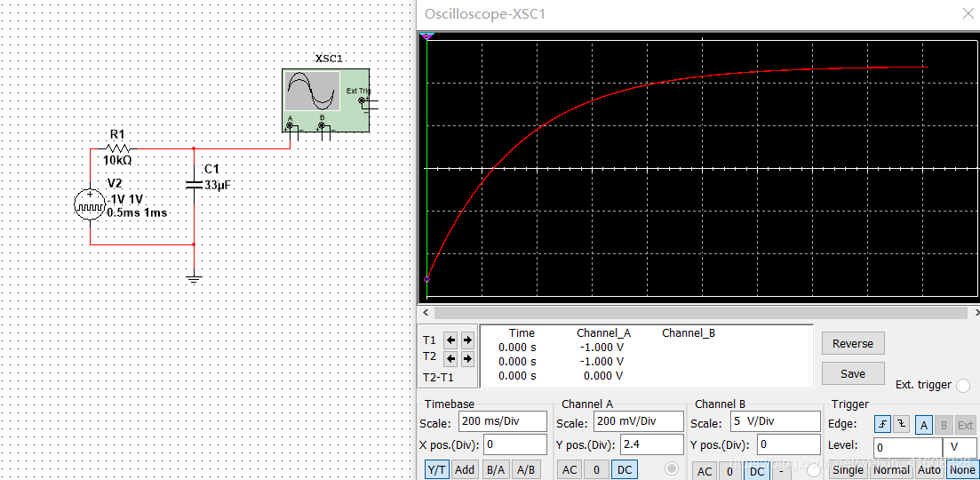Click the T2-T1 '0.000 V' readout
Screen dimensions: 980x480
coord(602,376)
